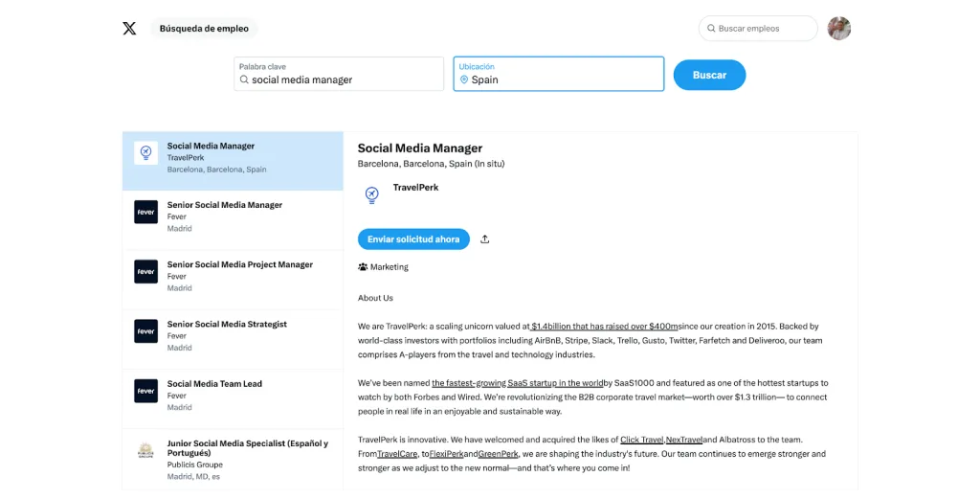Click into the Ubicación field with Spain
980x499 pixels.
point(565,80)
